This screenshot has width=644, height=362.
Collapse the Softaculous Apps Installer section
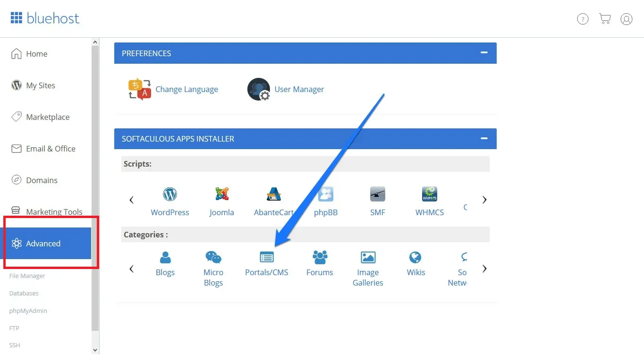484,138
